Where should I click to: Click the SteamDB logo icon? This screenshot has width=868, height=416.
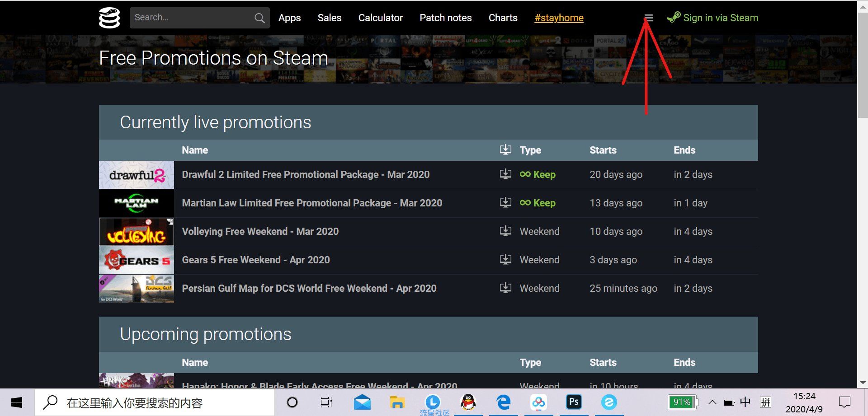coord(109,18)
